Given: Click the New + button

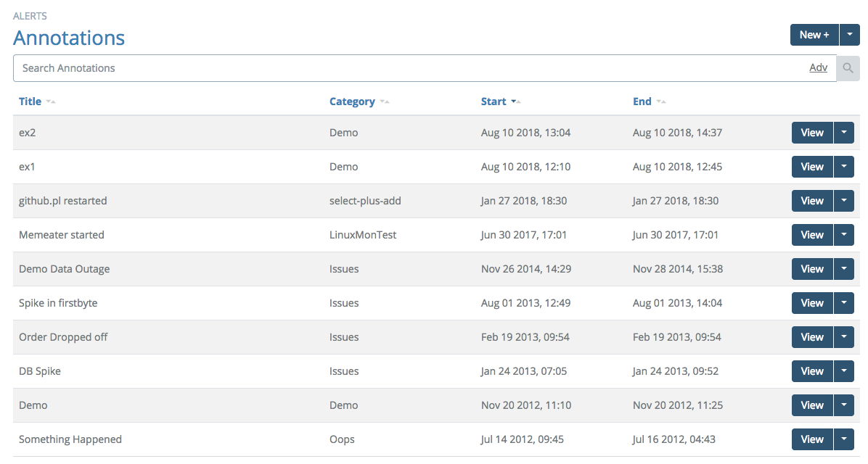Looking at the screenshot, I should [x=814, y=35].
